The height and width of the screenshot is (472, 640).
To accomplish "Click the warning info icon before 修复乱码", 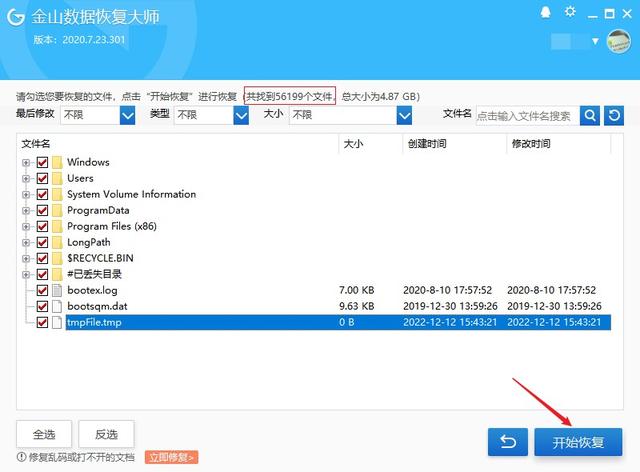I will coord(21,457).
